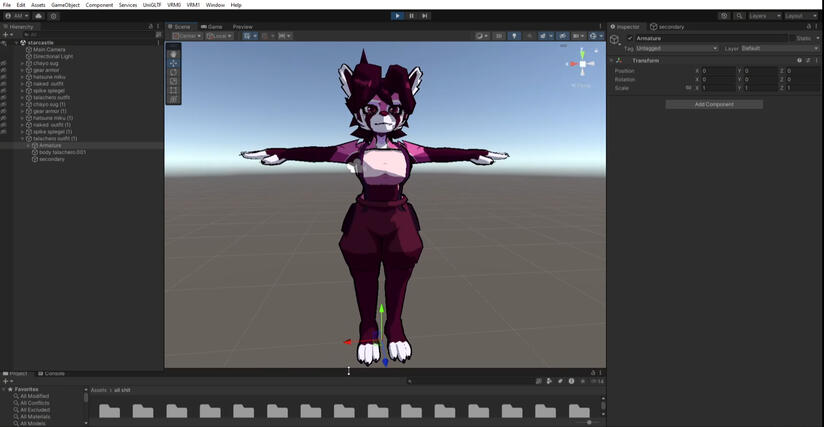The image size is (824, 427).
Task: Switch to the Game tab
Action: pos(212,27)
